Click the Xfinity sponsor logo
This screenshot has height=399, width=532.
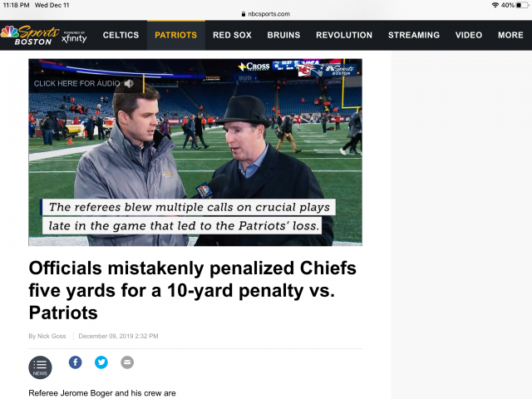point(74,37)
